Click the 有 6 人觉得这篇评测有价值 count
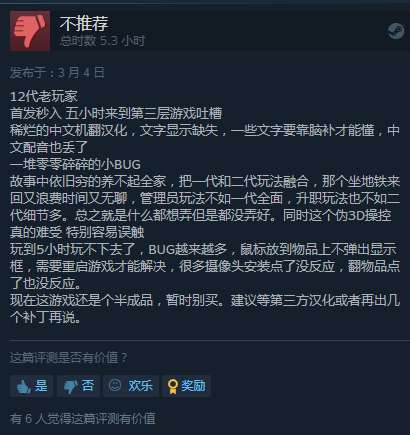The image size is (410, 435). point(83,419)
